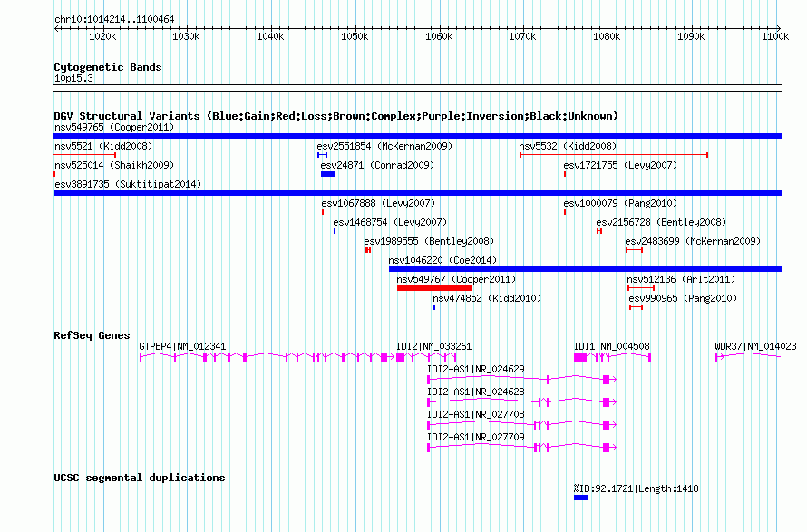Click the UCSC segmental duplications track title
This screenshot has height=532, width=807.
point(140,478)
